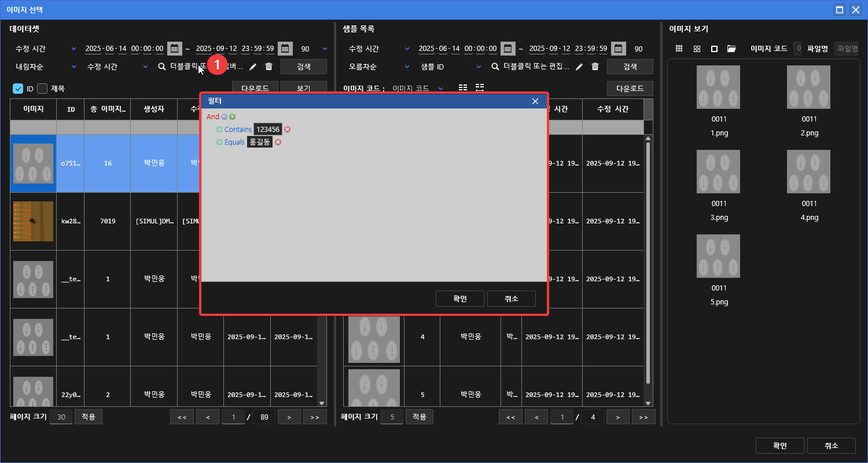Click the And operator in filter
This screenshot has width=868, height=463.
click(213, 117)
